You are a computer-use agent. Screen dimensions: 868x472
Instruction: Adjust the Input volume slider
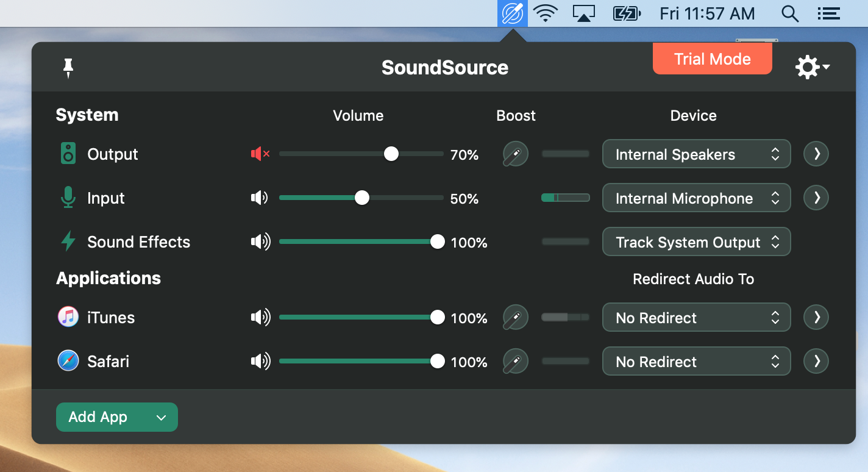pos(361,198)
